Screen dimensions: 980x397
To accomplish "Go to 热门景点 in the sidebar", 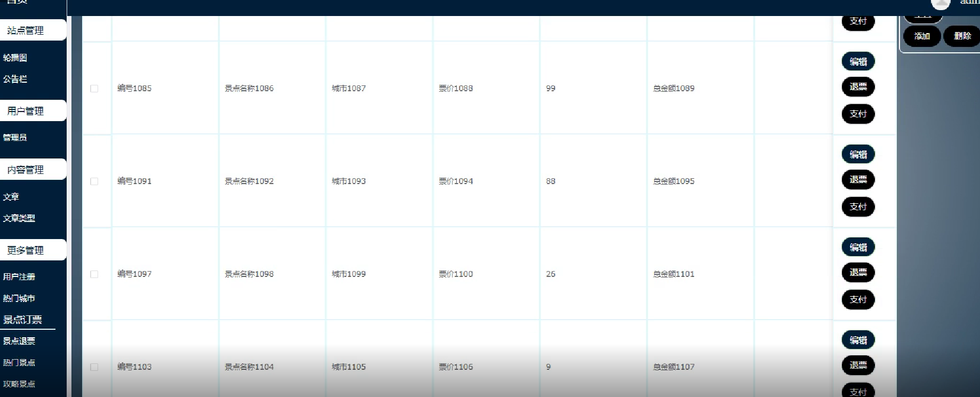I will tap(19, 362).
